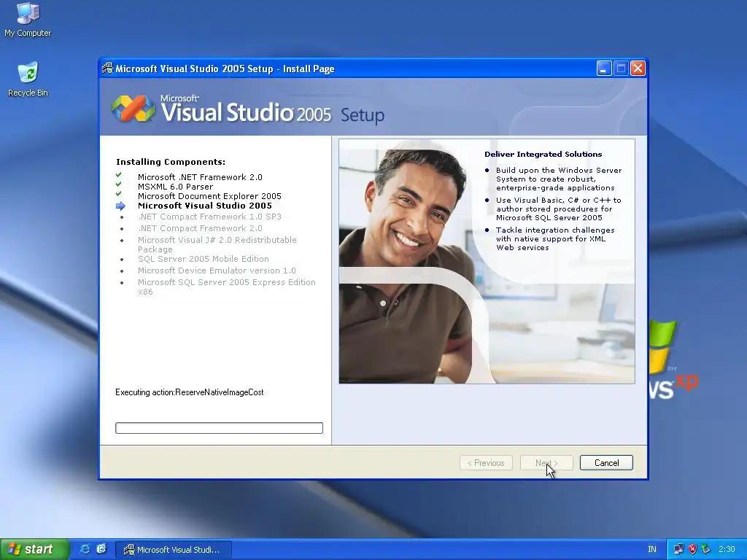The height and width of the screenshot is (560, 747).
Task: Click the Visual Studio logo in the header
Action: point(133,108)
